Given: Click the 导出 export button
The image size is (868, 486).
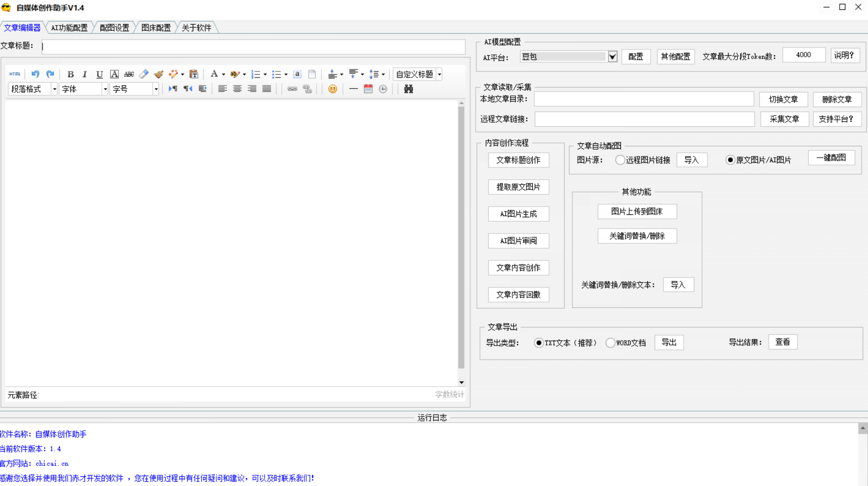Looking at the screenshot, I should [669, 343].
